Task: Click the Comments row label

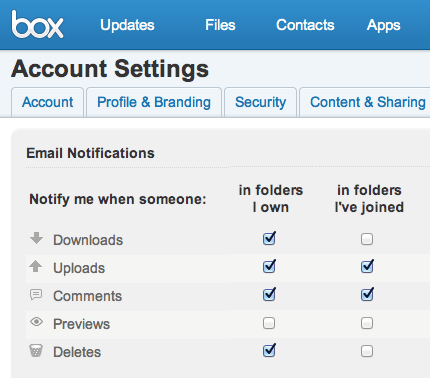Action: pos(88,296)
